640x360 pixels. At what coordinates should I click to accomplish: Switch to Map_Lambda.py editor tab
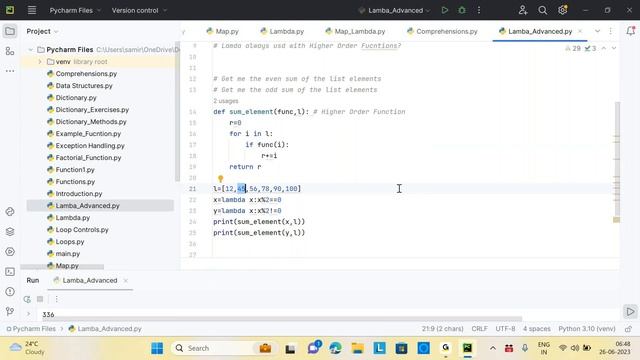pos(355,31)
